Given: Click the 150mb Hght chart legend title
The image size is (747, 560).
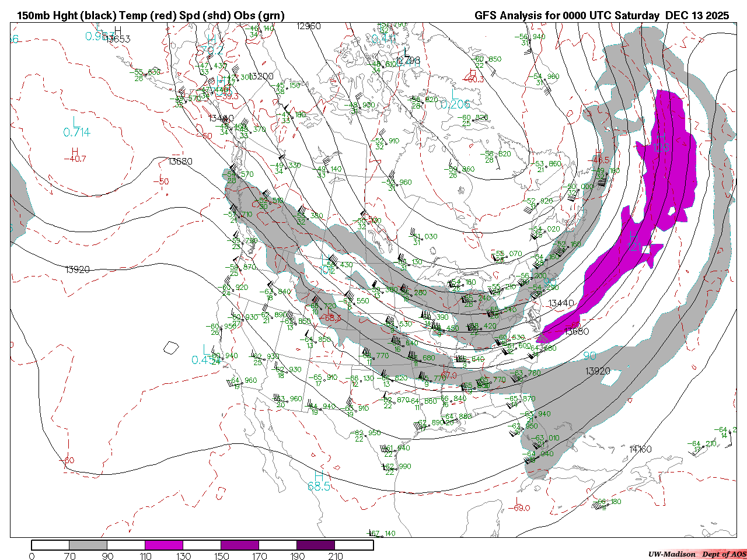Looking at the screenshot, I should coord(151,16).
